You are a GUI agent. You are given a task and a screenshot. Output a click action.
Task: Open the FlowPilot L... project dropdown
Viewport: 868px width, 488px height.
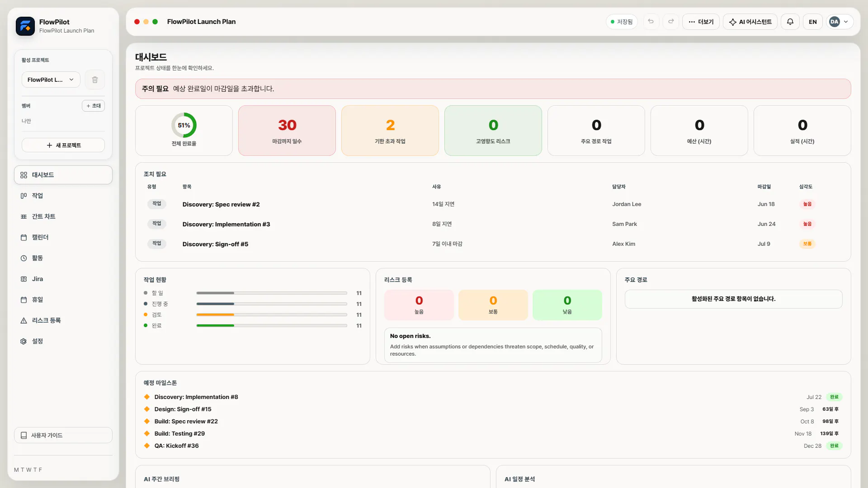point(51,80)
